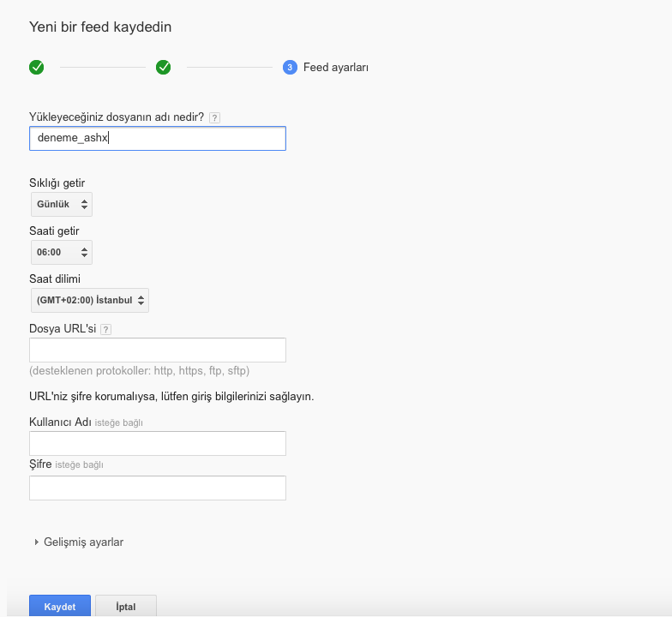Focus the Şifre password field

pyautogui.click(x=158, y=488)
